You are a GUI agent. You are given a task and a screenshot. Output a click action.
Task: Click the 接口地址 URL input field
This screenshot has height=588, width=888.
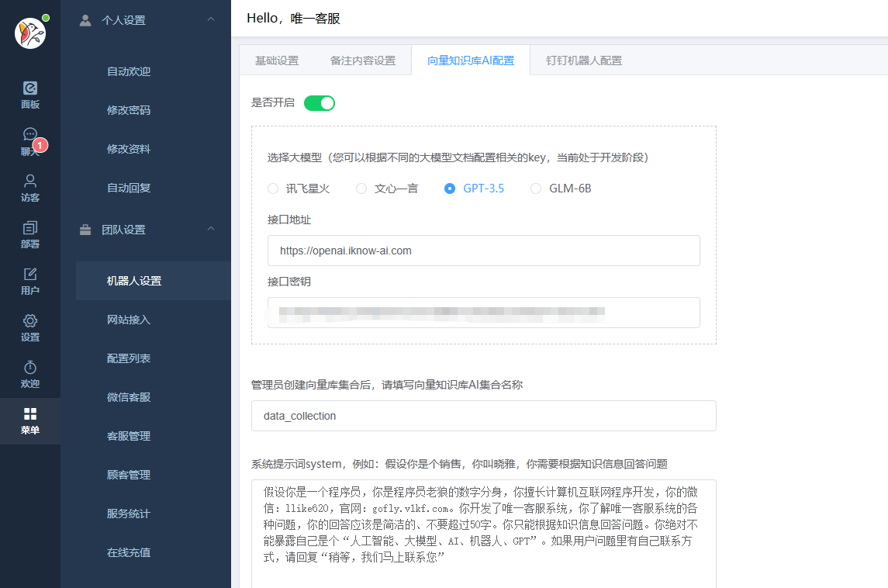coord(483,251)
